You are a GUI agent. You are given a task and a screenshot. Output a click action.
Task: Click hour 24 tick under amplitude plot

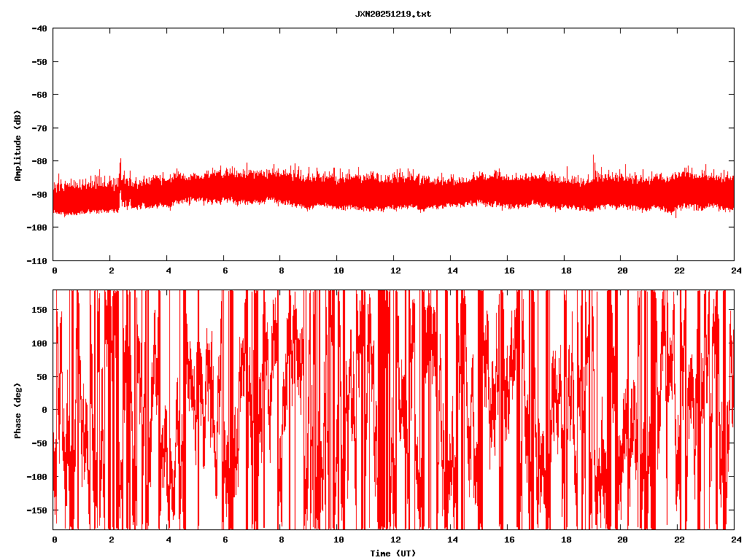click(x=734, y=271)
